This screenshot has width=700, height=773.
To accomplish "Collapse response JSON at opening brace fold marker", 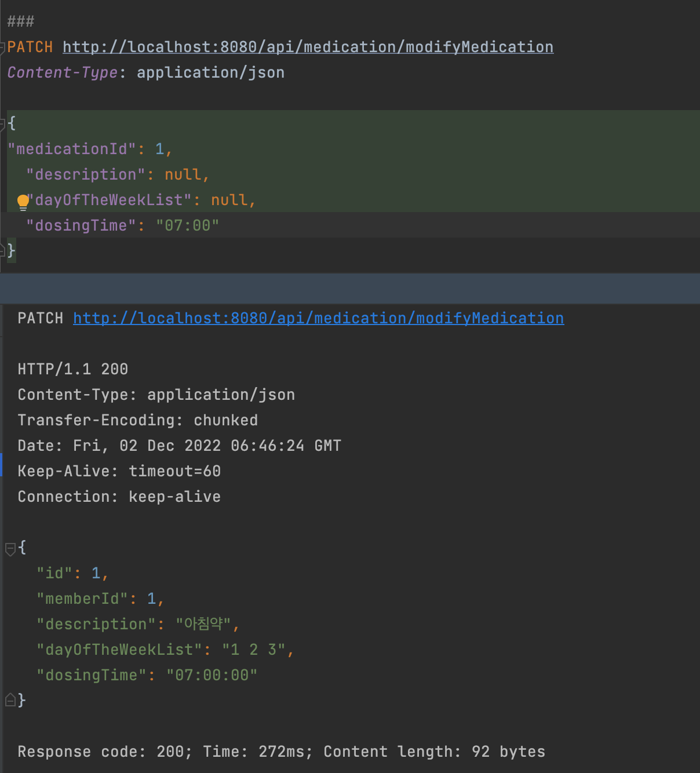I will coord(10,548).
